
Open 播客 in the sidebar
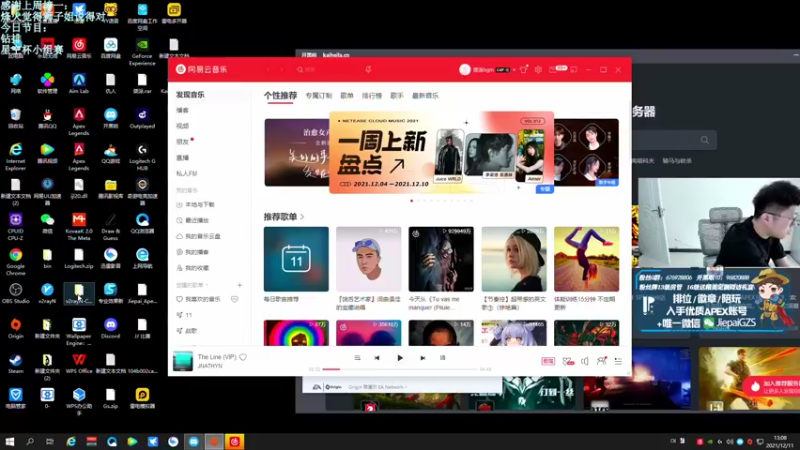pos(182,110)
